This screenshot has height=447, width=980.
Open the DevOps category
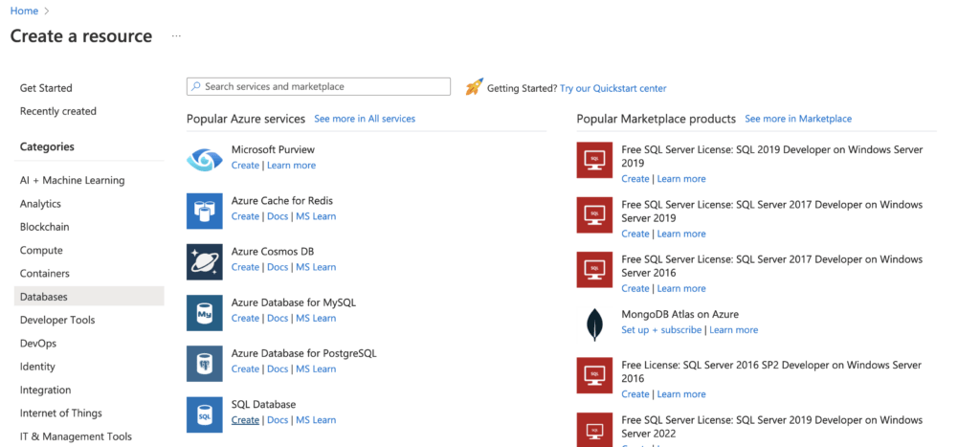click(x=38, y=344)
